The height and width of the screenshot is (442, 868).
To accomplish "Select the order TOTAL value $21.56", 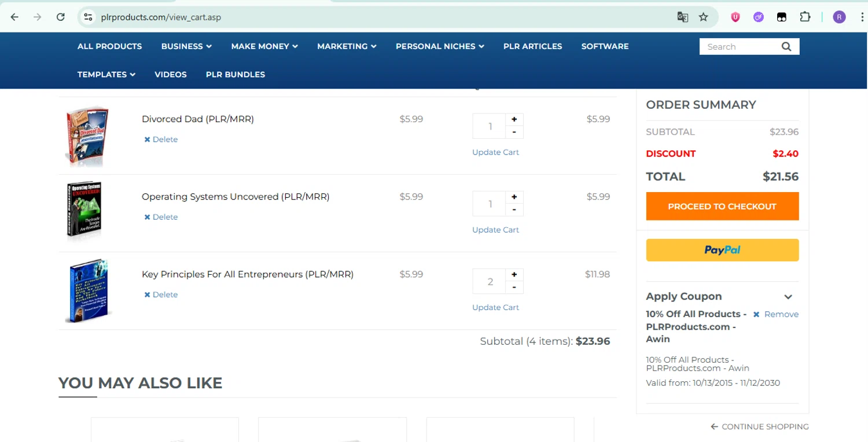I will tap(781, 176).
